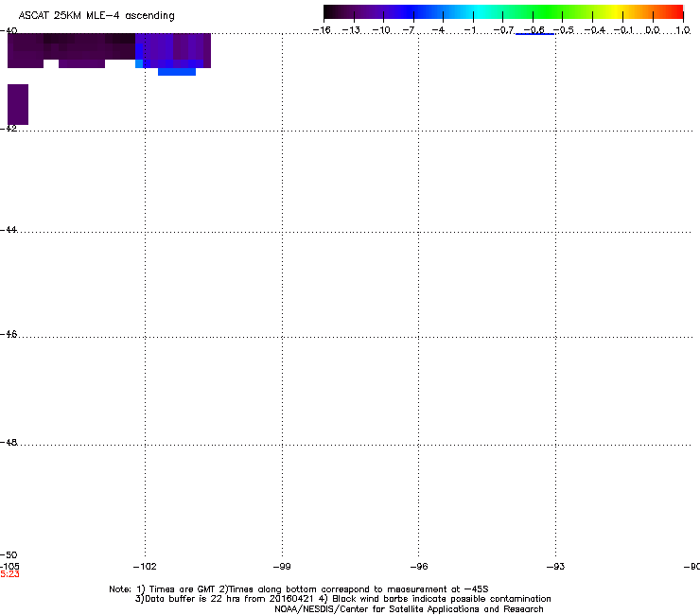The width and height of the screenshot is (700, 615).
Task: Click the note line about Times are GMT
Action: tap(299, 589)
